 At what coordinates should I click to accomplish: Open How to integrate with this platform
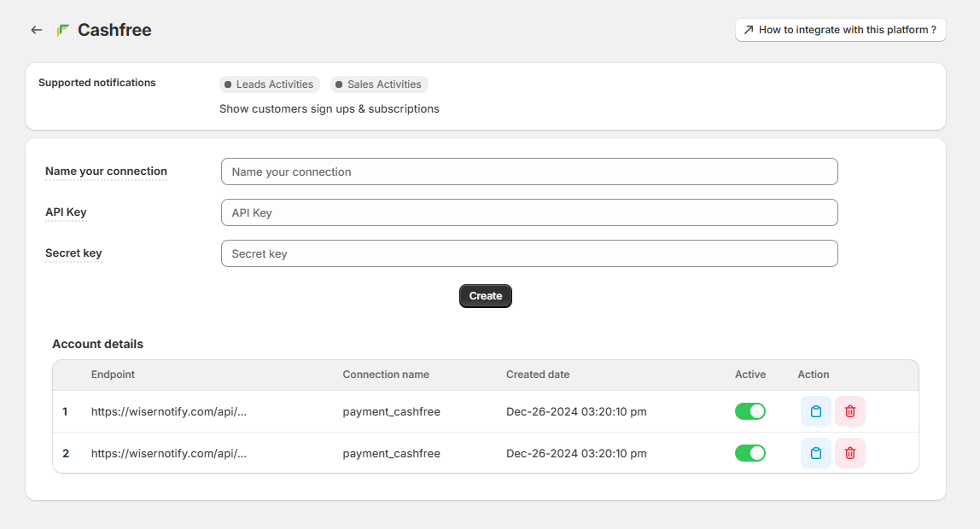pos(841,30)
